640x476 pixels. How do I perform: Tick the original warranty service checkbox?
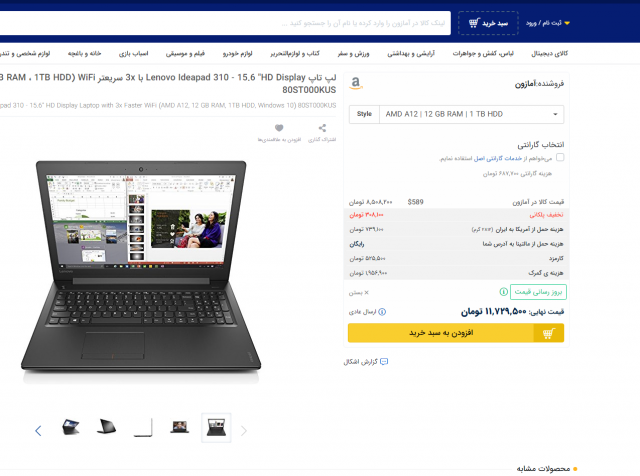point(560,157)
